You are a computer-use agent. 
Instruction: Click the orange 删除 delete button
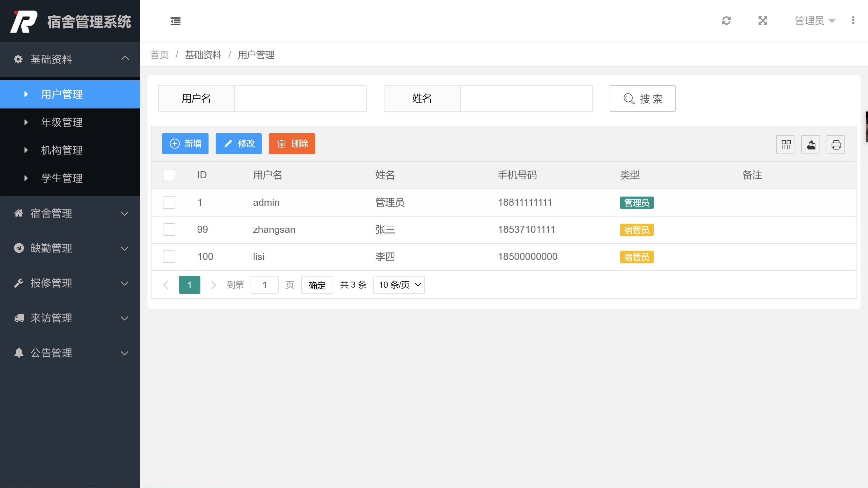292,144
